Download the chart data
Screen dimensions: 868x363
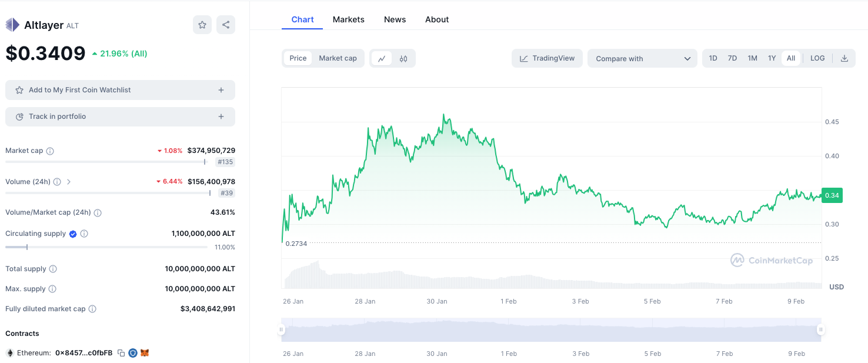844,58
